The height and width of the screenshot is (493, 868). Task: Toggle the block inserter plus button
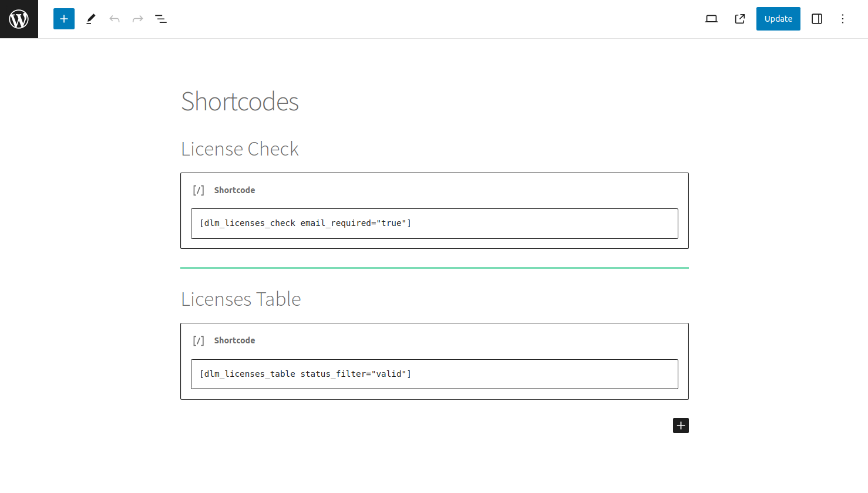(64, 19)
